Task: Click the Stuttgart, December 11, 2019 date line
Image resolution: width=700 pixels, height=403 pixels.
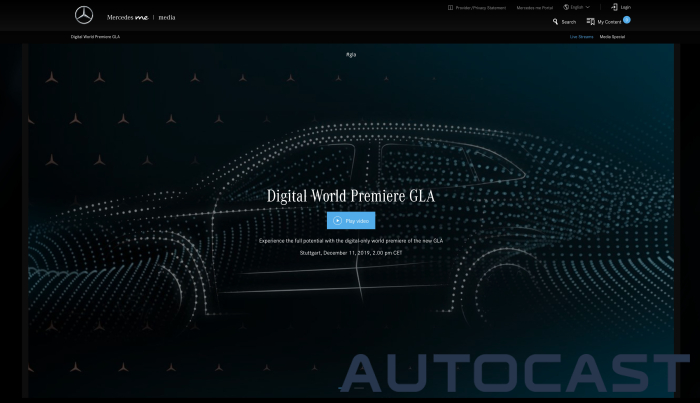Action: pos(351,253)
